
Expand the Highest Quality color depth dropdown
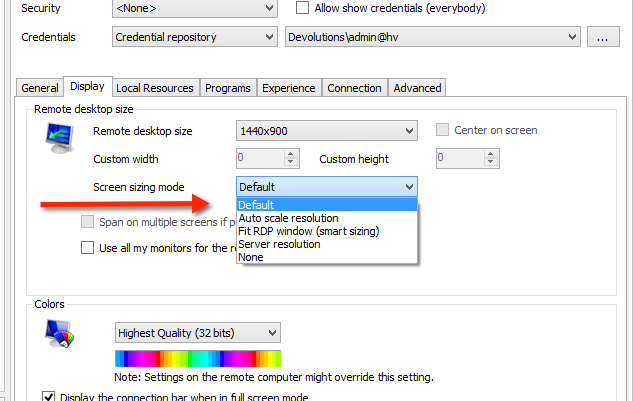197,332
